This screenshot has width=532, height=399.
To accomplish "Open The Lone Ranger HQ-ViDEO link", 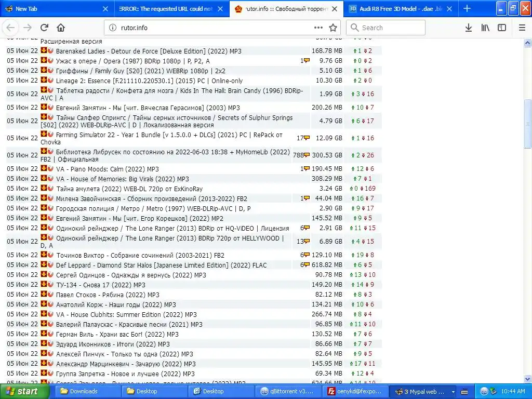I will tap(172, 228).
